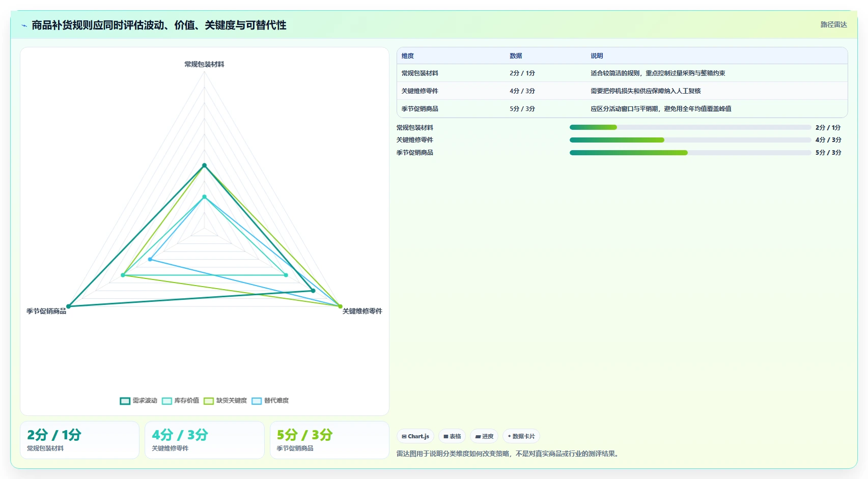Screen dimensions: 868x479
Task: Click the 5分 / 3分 value beside bottom progress bar
Action: 828,153
